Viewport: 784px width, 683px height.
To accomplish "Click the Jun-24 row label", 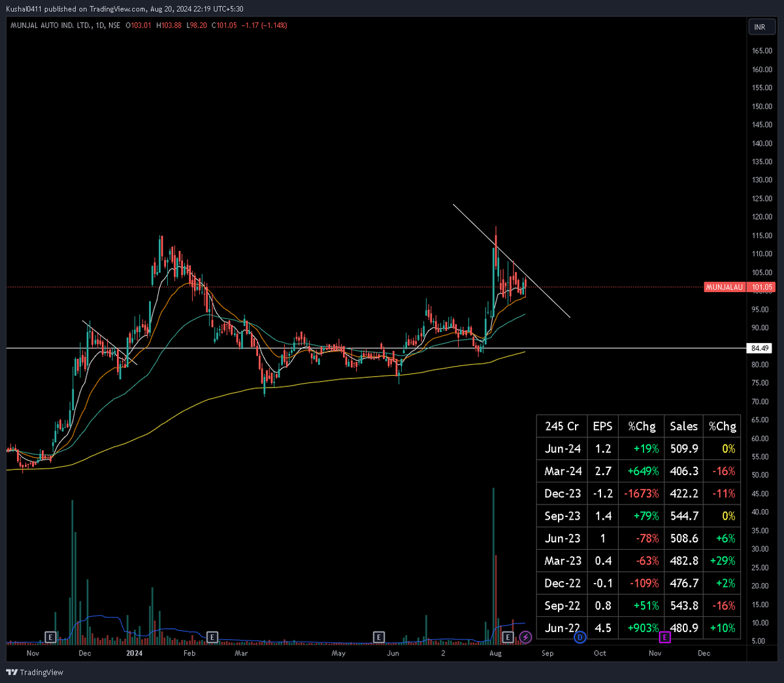I will 563,449.
